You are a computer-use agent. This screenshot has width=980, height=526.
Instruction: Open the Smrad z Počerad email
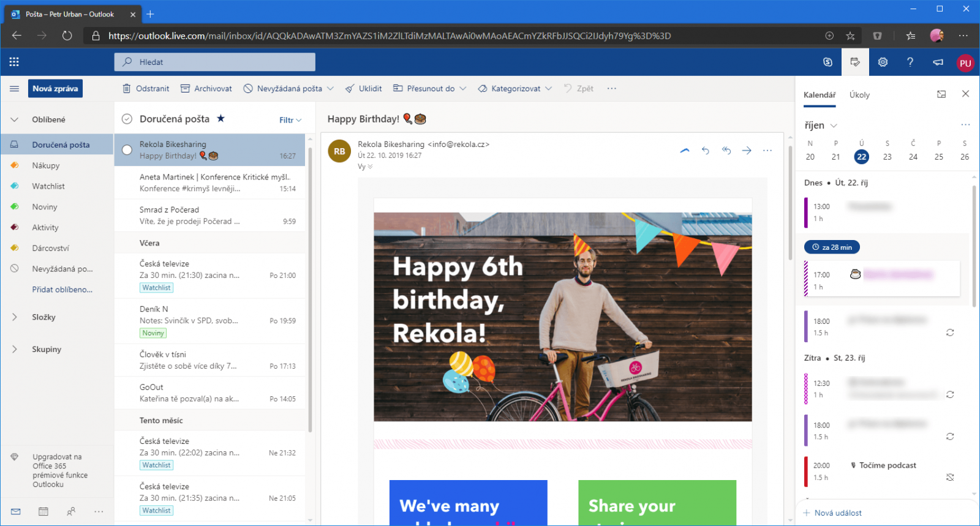pos(210,216)
